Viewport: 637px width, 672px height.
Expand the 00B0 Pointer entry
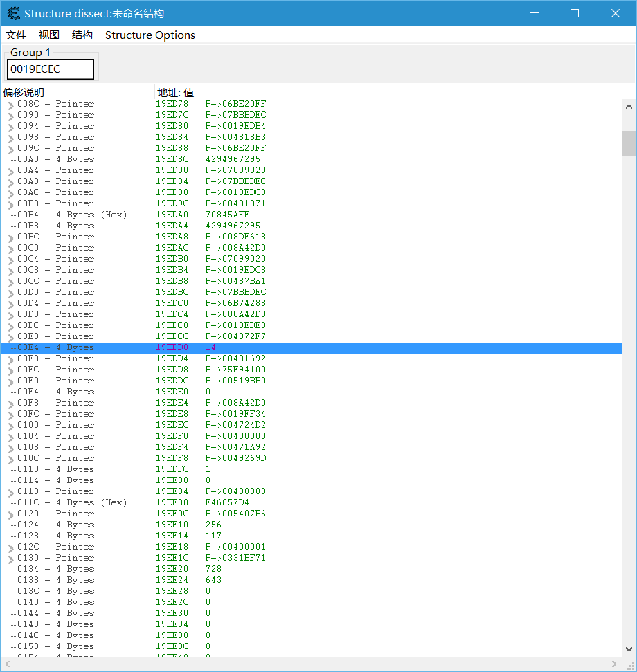point(10,205)
